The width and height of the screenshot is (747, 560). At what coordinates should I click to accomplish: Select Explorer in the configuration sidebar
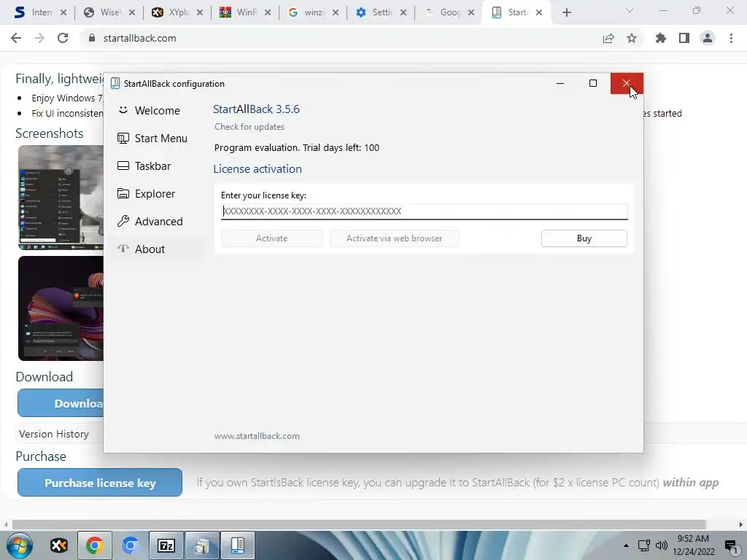click(x=147, y=194)
